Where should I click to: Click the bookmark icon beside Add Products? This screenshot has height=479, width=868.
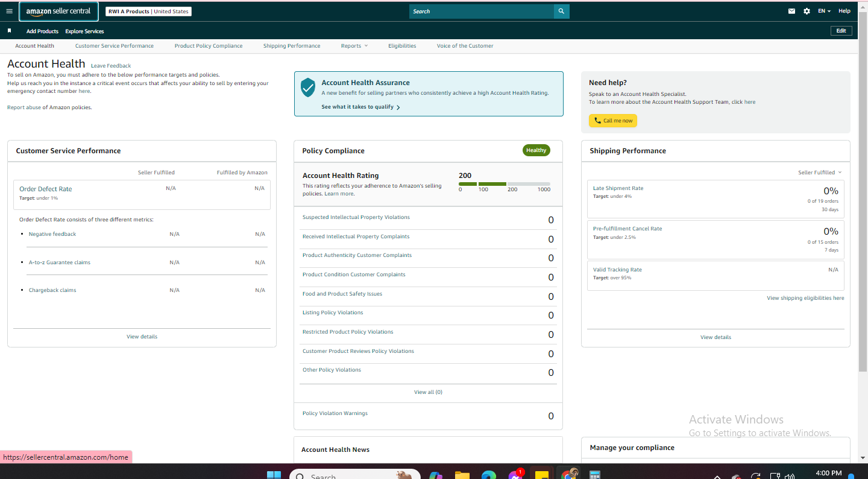point(9,31)
